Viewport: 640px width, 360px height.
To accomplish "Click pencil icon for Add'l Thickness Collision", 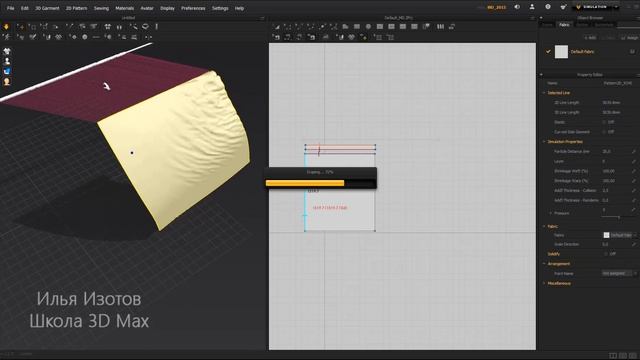I will pos(634,190).
